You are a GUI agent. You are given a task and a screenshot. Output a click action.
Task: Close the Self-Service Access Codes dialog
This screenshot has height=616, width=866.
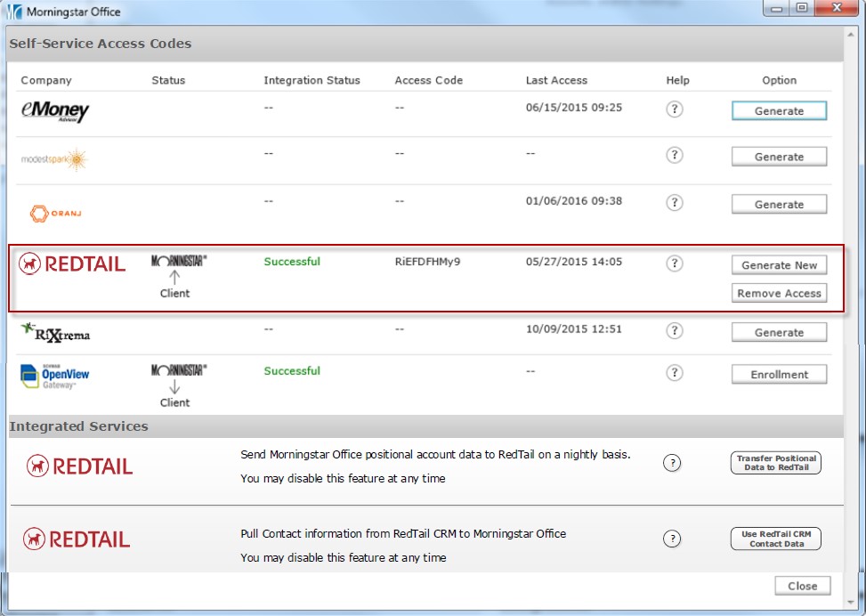pos(802,586)
